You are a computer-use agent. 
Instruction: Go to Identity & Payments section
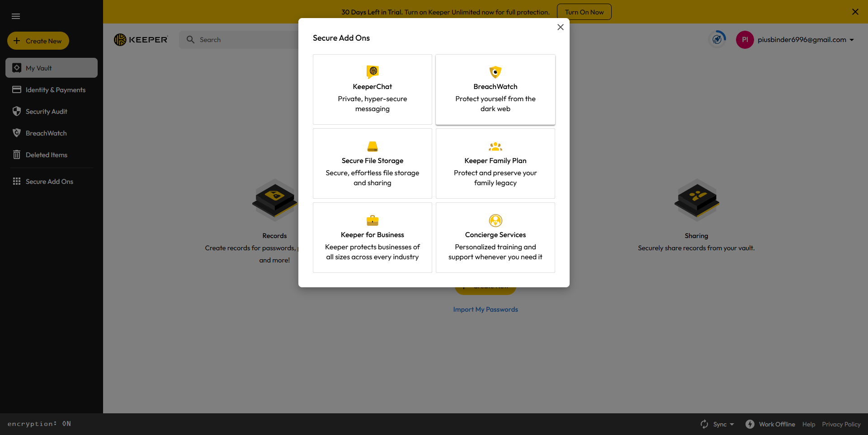55,90
